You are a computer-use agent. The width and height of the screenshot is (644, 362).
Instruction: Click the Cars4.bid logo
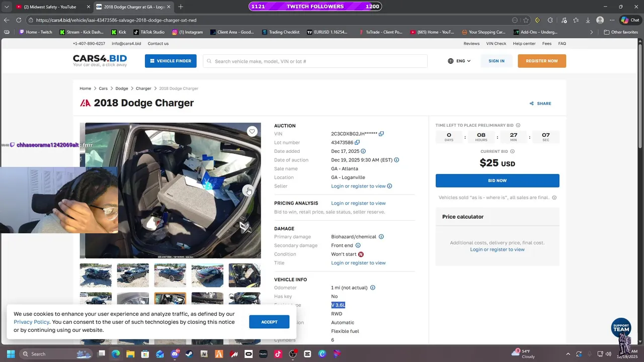coord(100,60)
